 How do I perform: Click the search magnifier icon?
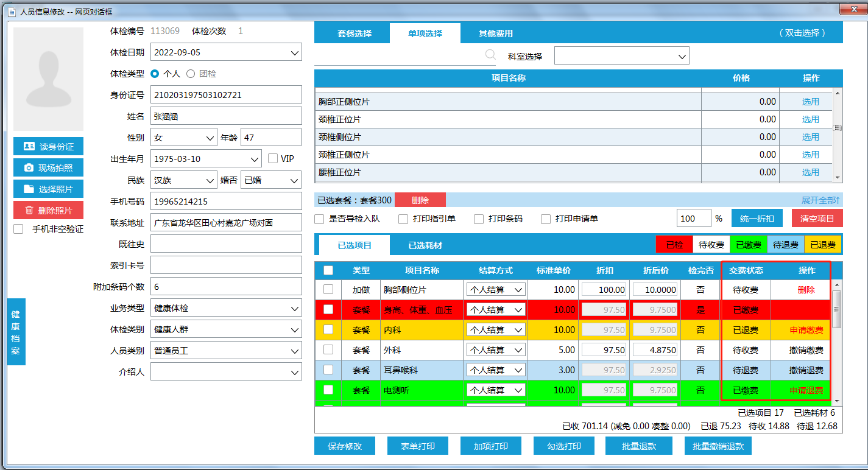490,55
